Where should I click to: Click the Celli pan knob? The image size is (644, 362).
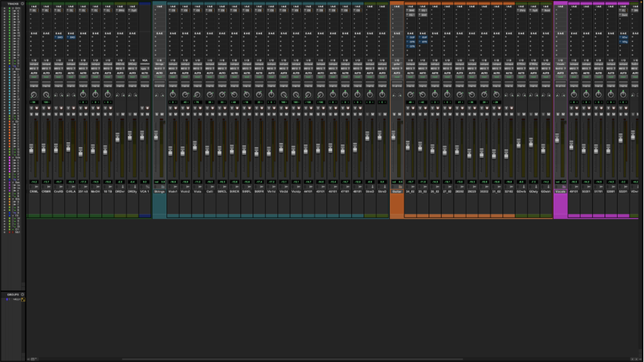click(x=210, y=95)
